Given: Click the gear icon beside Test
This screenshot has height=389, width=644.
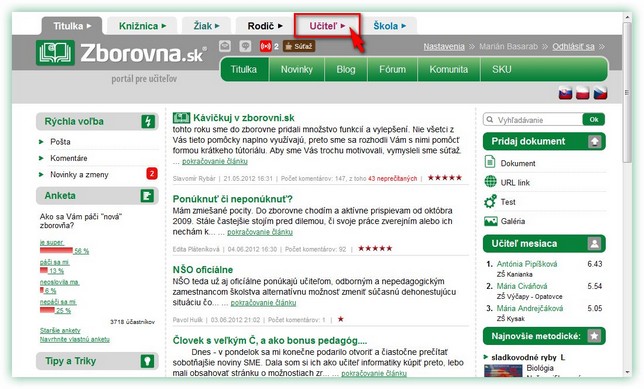Looking at the screenshot, I should tap(490, 201).
